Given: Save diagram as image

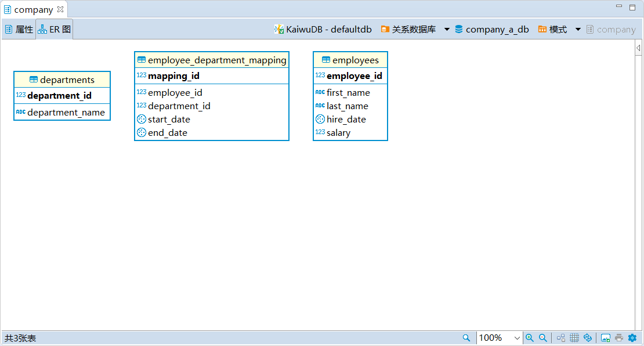Looking at the screenshot, I should (x=605, y=338).
